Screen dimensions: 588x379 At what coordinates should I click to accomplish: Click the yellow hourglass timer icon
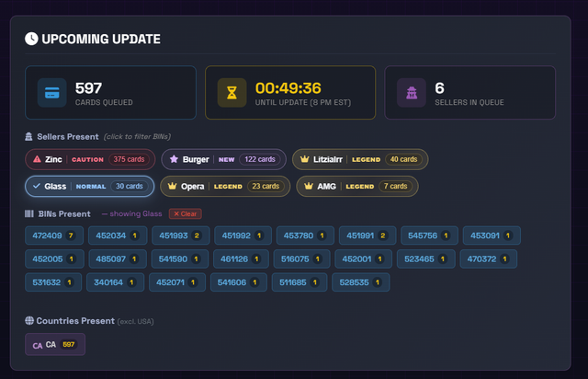click(x=232, y=93)
